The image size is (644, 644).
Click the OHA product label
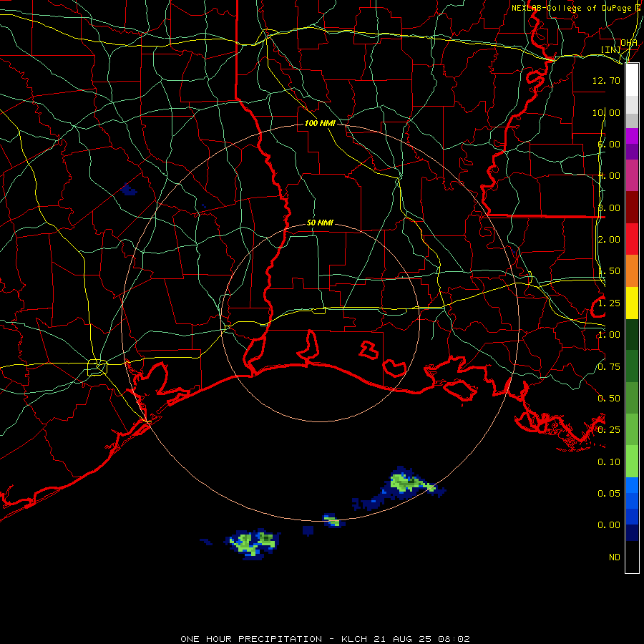[x=629, y=43]
